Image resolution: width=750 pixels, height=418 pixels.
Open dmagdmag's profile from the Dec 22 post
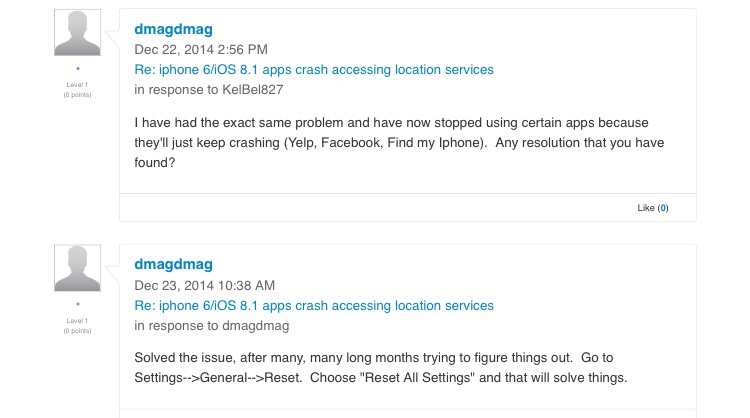coord(173,29)
